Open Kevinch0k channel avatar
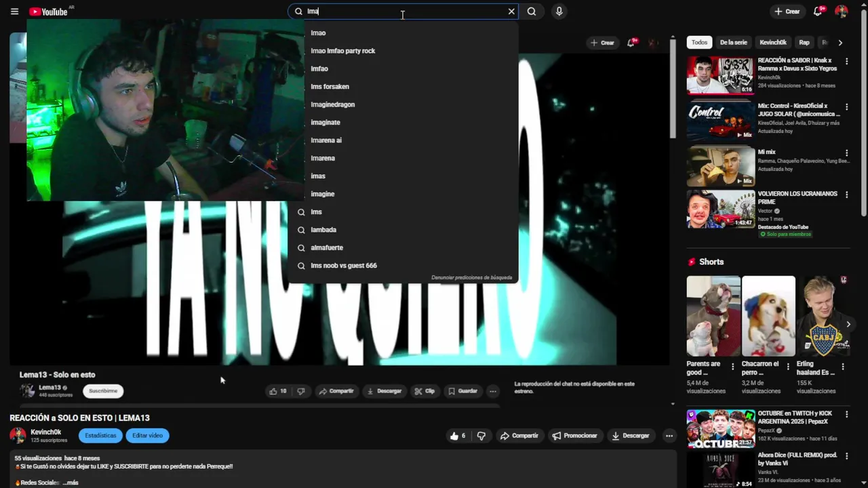 (18, 436)
